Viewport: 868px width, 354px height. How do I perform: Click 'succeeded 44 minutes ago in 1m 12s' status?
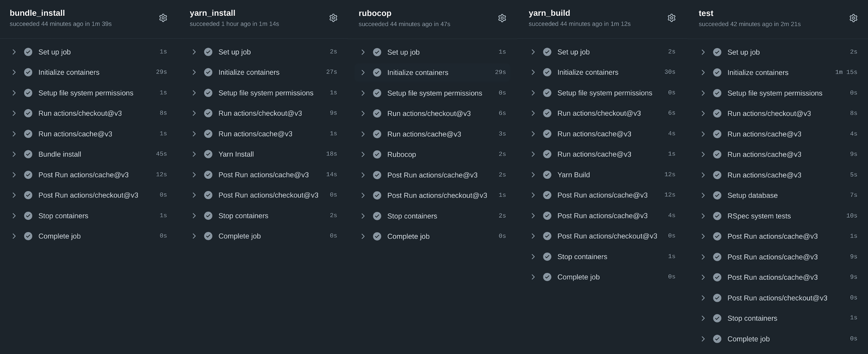(579, 24)
